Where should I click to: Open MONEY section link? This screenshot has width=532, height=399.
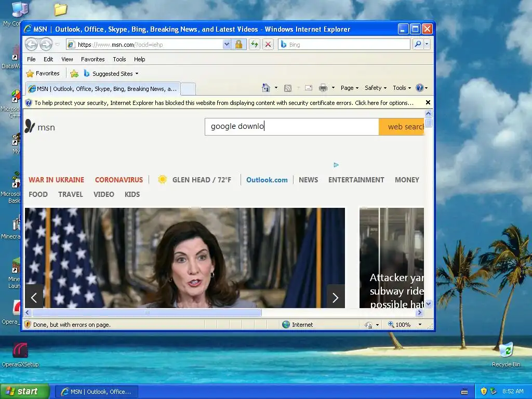[407, 180]
